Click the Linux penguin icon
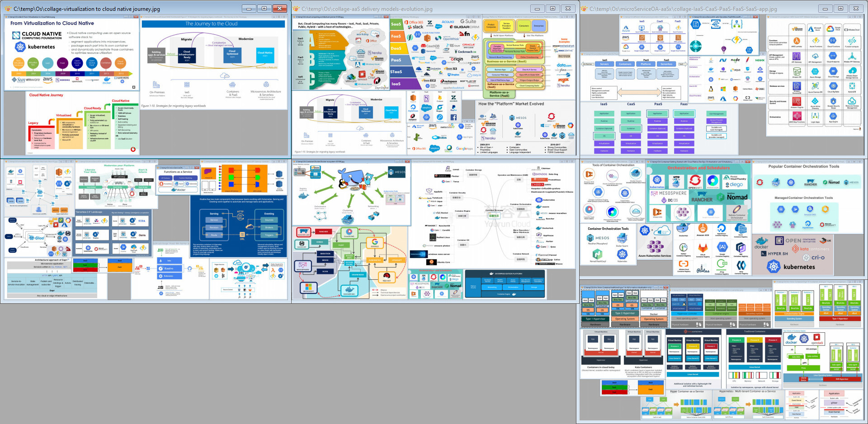This screenshot has height=424, width=868. [x=711, y=89]
